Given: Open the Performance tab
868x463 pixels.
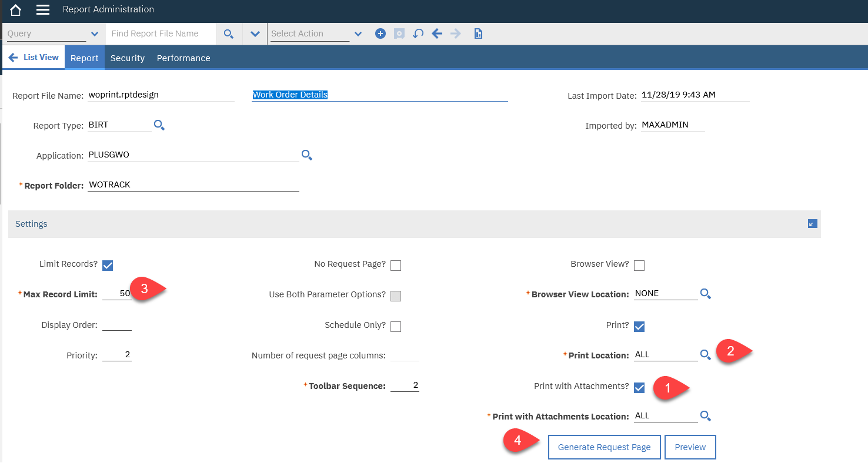Looking at the screenshot, I should click(183, 58).
